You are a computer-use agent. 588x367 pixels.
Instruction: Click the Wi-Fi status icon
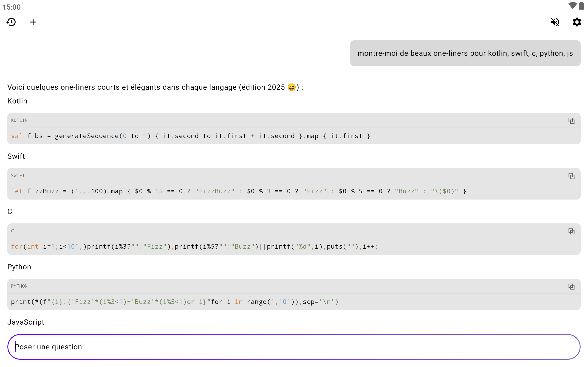point(572,6)
